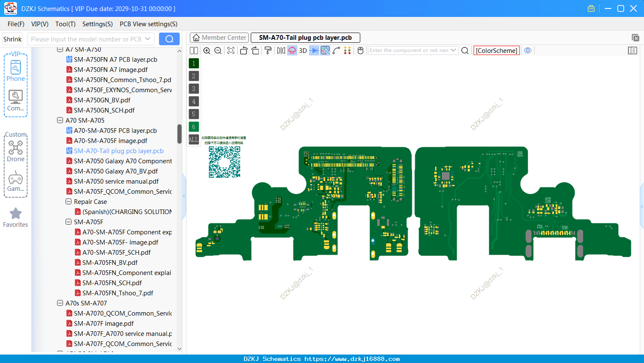The height and width of the screenshot is (363, 644).
Task: Open SM-A7050 service manual.pdf
Action: (112, 181)
